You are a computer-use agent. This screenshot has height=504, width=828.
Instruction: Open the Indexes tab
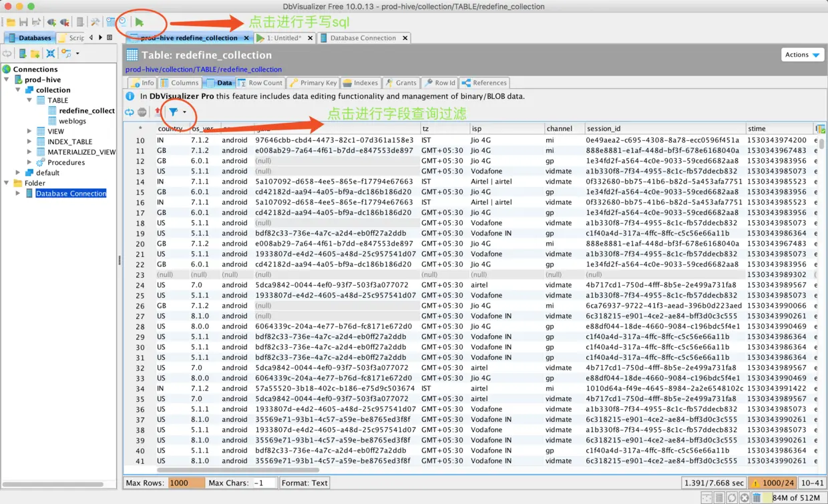click(x=361, y=83)
